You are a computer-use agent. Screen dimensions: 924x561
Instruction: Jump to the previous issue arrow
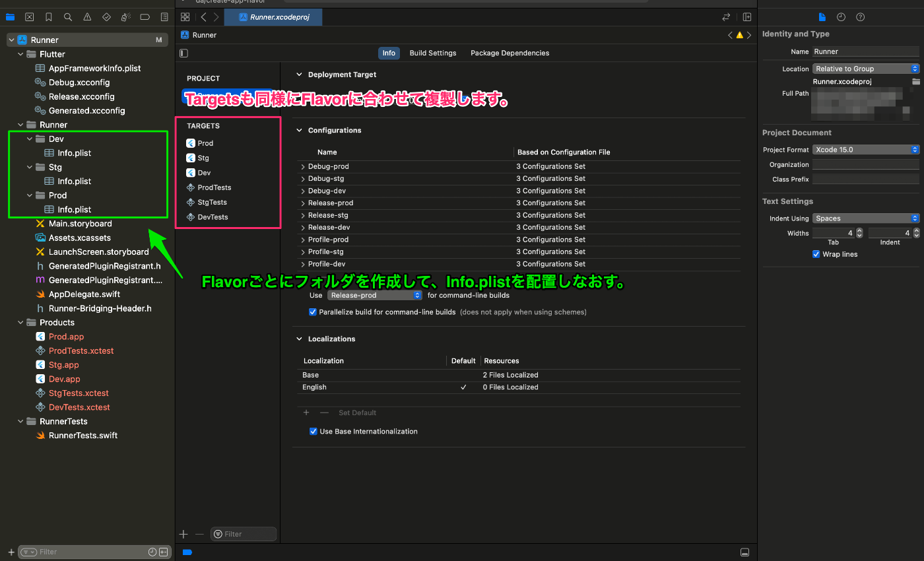tap(730, 35)
